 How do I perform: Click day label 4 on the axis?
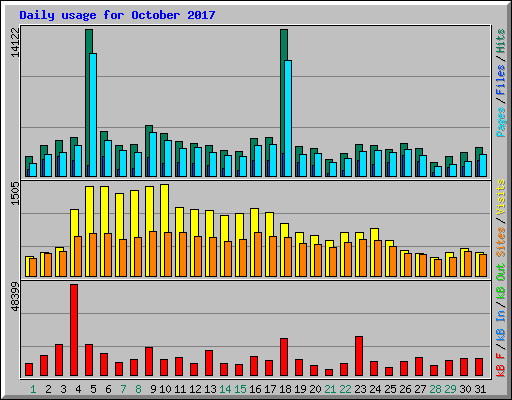tap(78, 389)
